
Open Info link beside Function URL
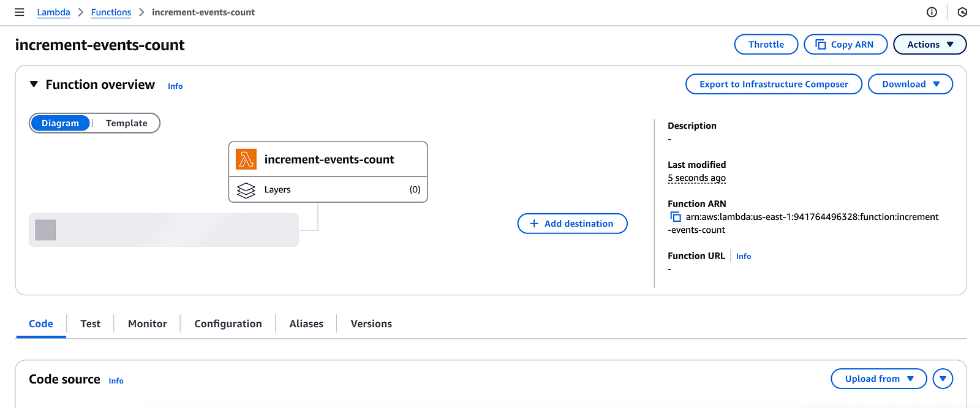point(744,256)
